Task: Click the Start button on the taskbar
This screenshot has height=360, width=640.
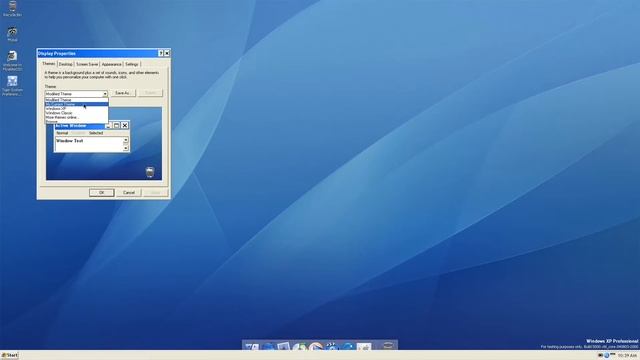Action: coord(10,355)
